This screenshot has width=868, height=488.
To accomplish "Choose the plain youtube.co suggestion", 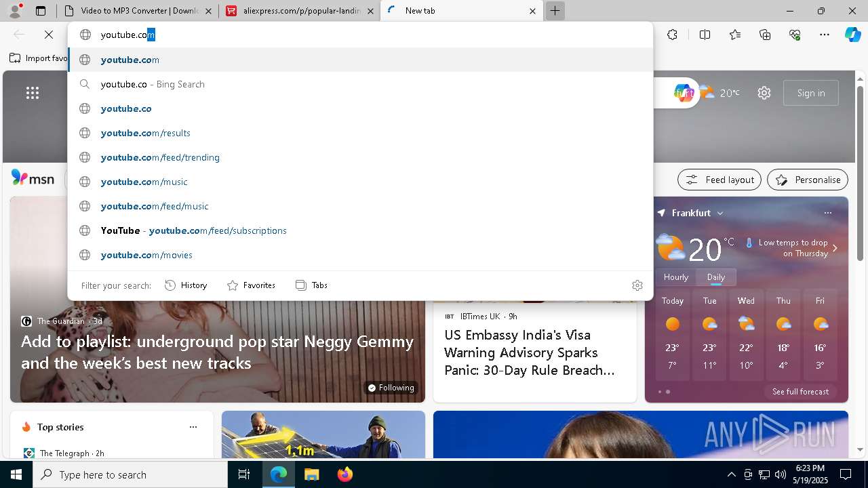I will (x=360, y=108).
